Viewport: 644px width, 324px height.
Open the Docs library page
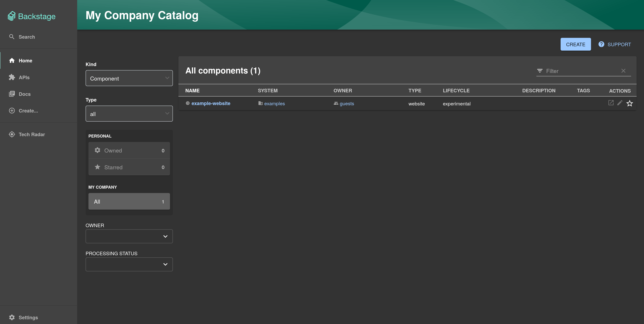(x=25, y=94)
